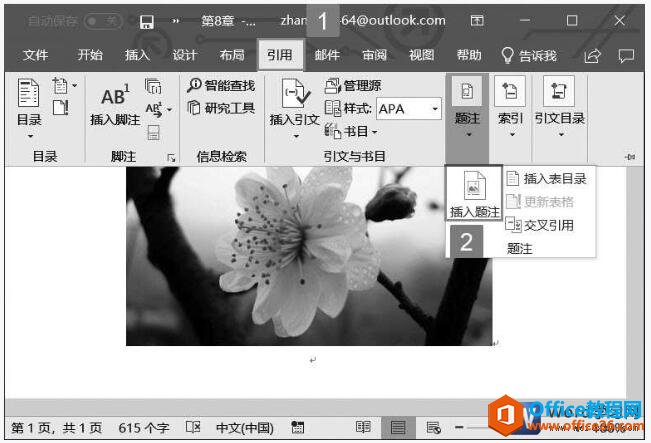The image size is (651, 443).
Task: Click the Insert Footnote (插入脚注) icon
Action: pyautogui.click(x=115, y=105)
